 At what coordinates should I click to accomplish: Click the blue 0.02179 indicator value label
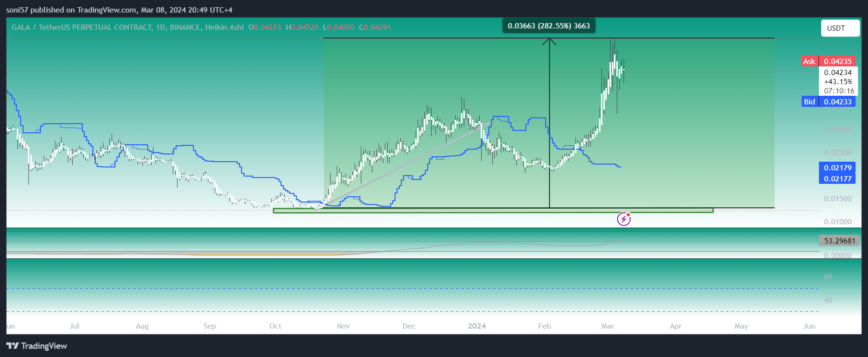pos(838,167)
